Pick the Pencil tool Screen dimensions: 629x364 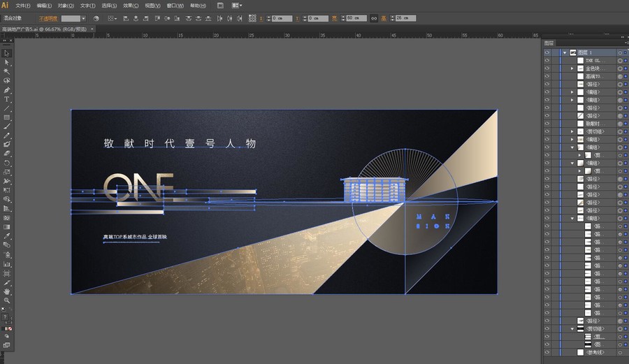click(x=7, y=136)
